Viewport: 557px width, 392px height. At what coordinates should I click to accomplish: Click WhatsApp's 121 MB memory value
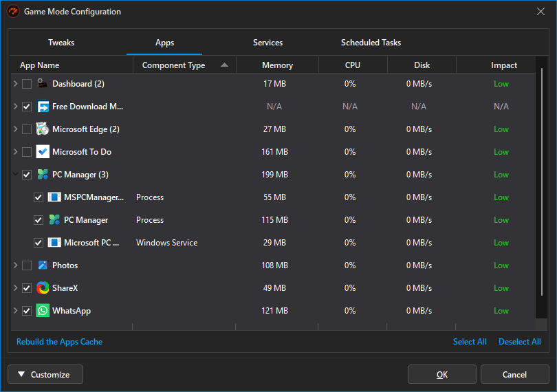point(274,311)
